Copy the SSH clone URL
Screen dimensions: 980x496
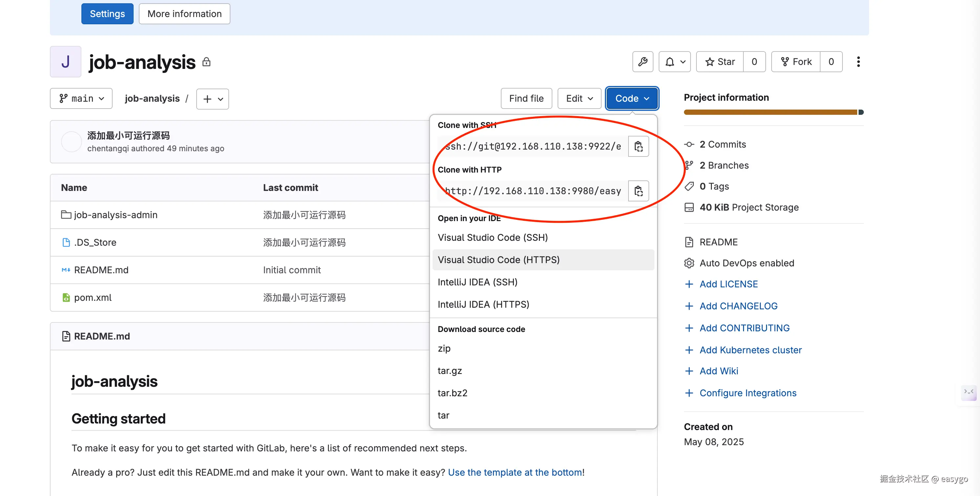638,146
